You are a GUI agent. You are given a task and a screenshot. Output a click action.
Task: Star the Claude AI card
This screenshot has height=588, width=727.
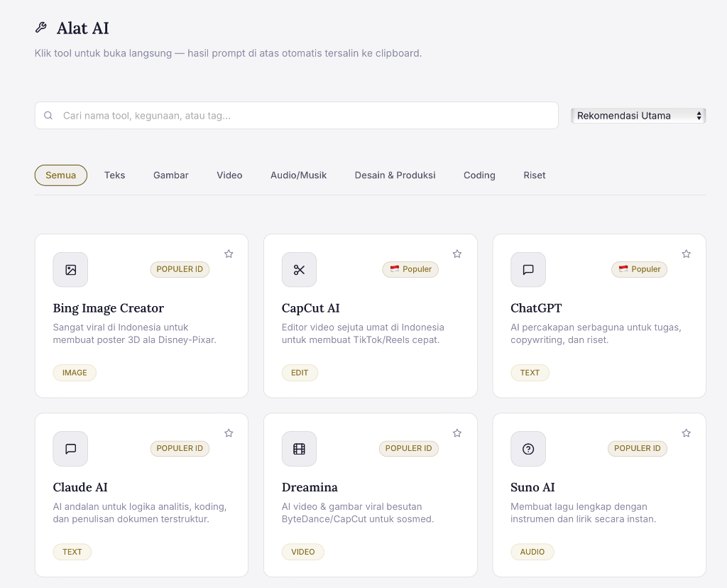[229, 433]
